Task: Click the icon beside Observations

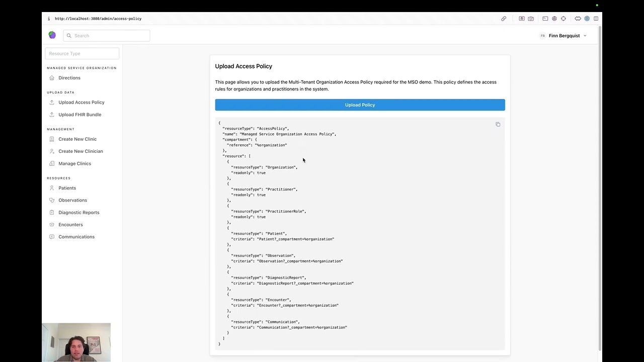Action: [52, 200]
